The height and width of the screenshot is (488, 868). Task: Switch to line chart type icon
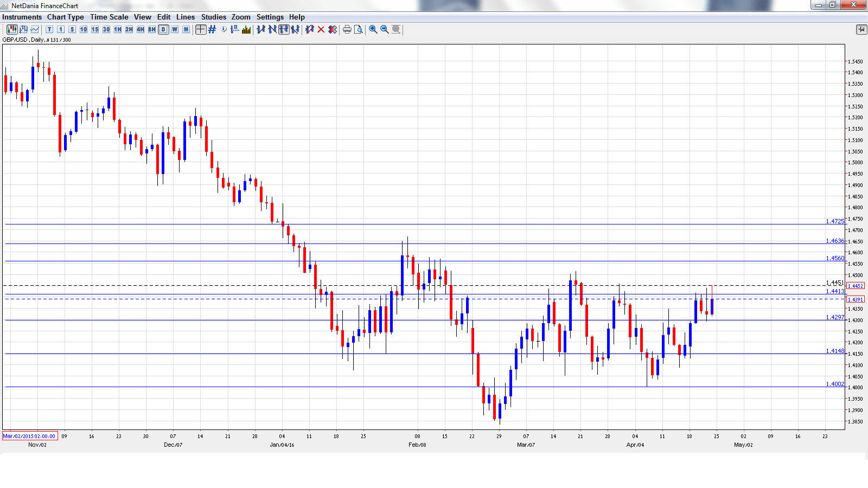click(35, 29)
